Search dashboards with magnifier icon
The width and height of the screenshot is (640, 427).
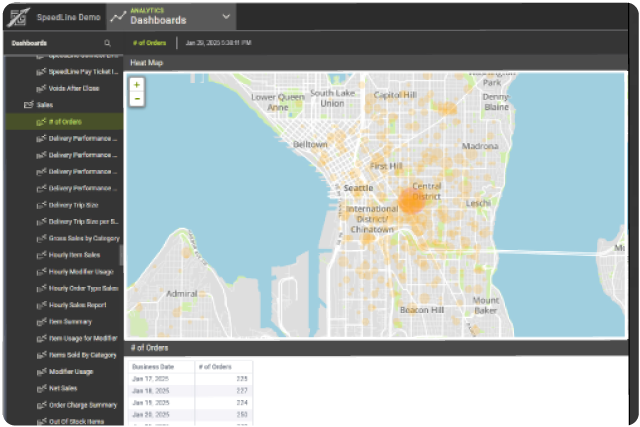107,43
